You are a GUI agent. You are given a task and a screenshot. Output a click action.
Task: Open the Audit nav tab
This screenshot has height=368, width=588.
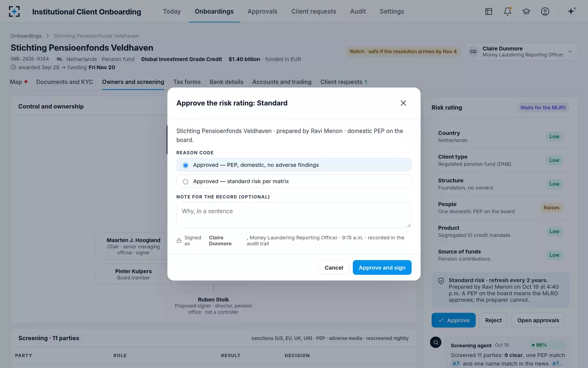[358, 11]
